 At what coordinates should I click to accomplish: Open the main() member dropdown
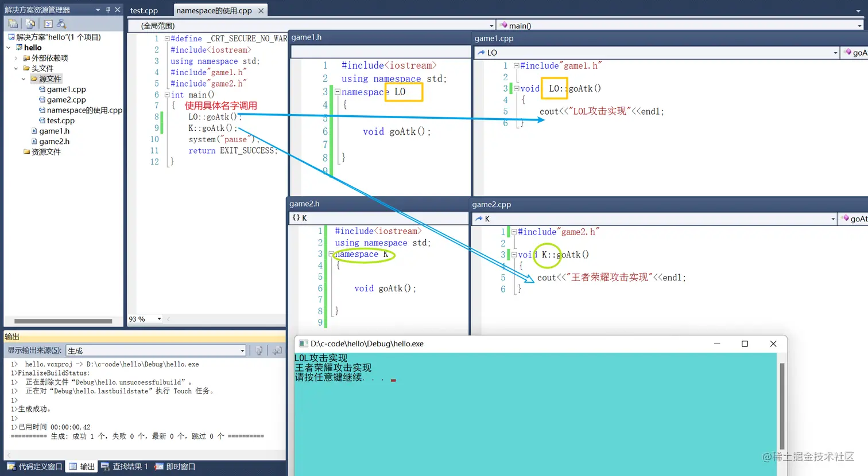[859, 26]
